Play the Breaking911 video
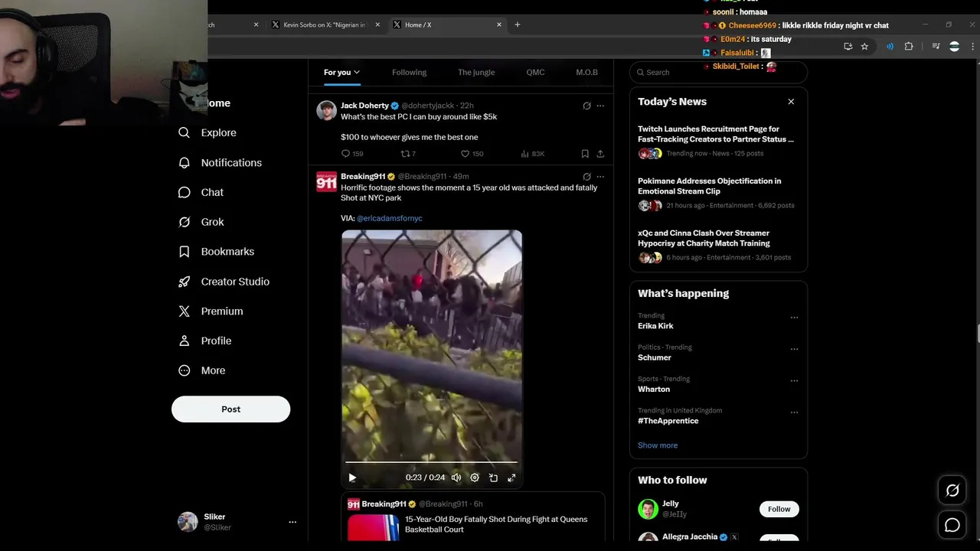Viewport: 980px width, 551px height. click(x=352, y=478)
